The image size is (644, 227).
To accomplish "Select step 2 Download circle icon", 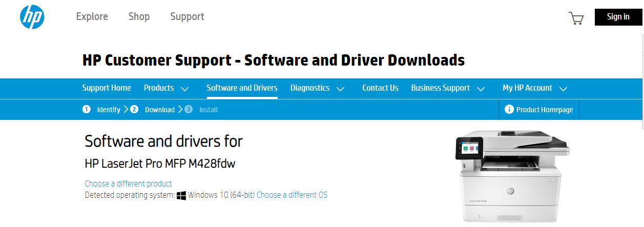I will click(x=134, y=110).
